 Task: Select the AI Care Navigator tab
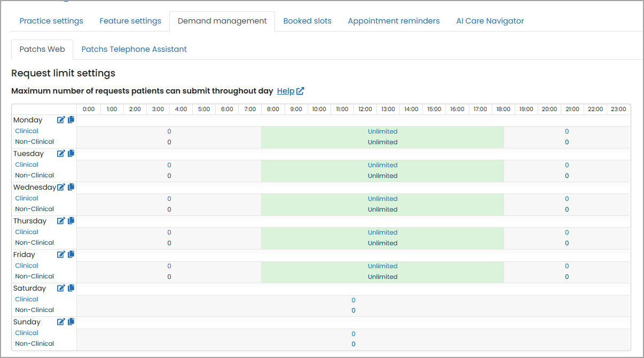coord(490,21)
